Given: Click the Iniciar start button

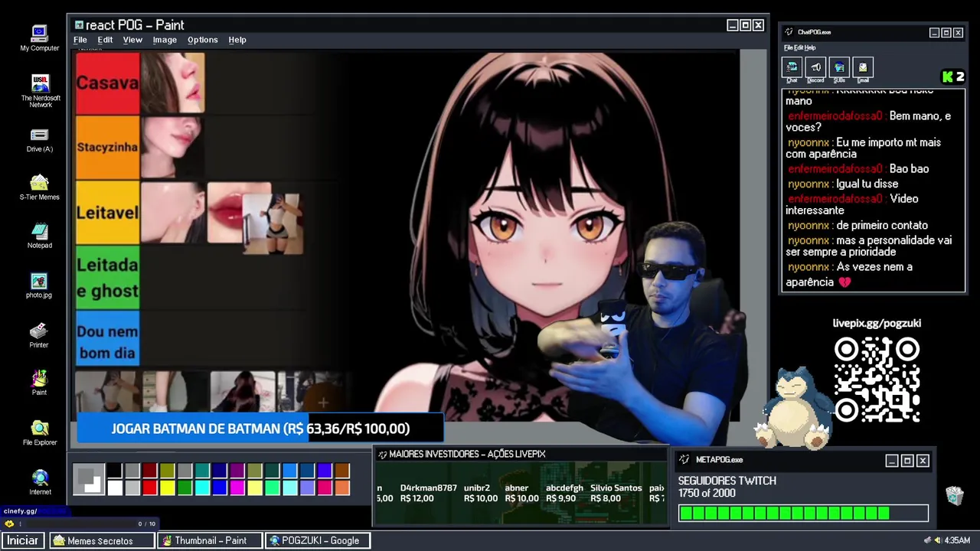Looking at the screenshot, I should 22,540.
